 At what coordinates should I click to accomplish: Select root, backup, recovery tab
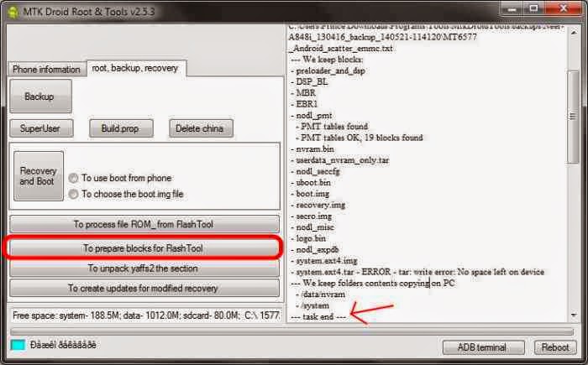click(x=135, y=68)
